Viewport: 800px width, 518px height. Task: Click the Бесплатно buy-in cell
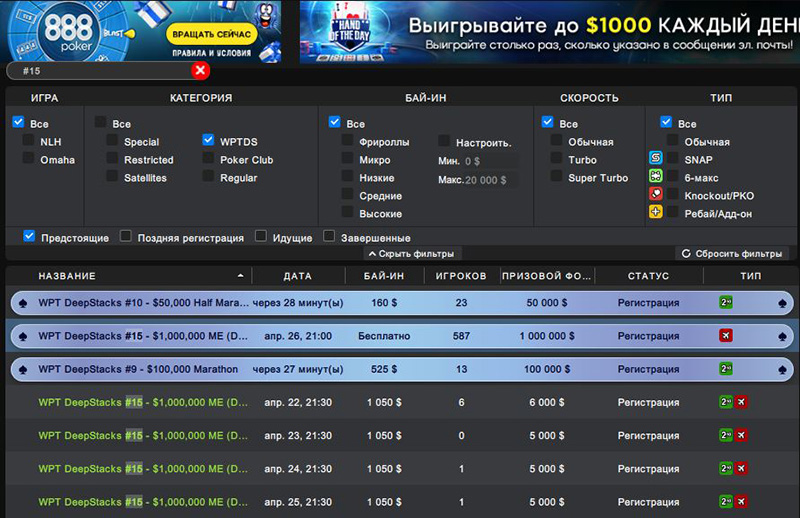point(384,336)
